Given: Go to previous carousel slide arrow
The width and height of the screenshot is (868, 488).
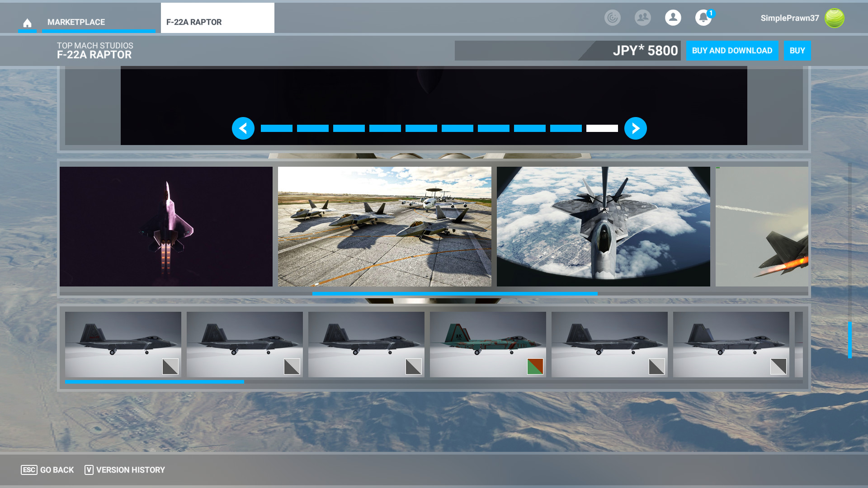Looking at the screenshot, I should [243, 128].
